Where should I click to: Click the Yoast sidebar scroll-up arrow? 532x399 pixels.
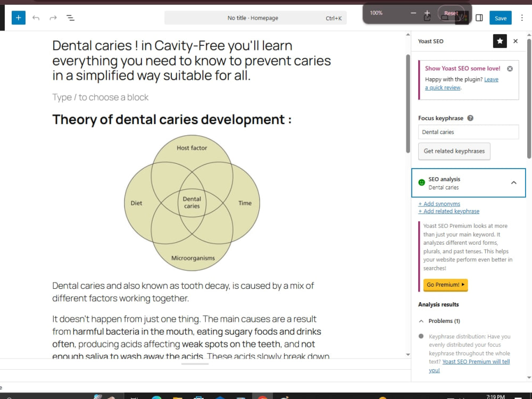click(529, 35)
